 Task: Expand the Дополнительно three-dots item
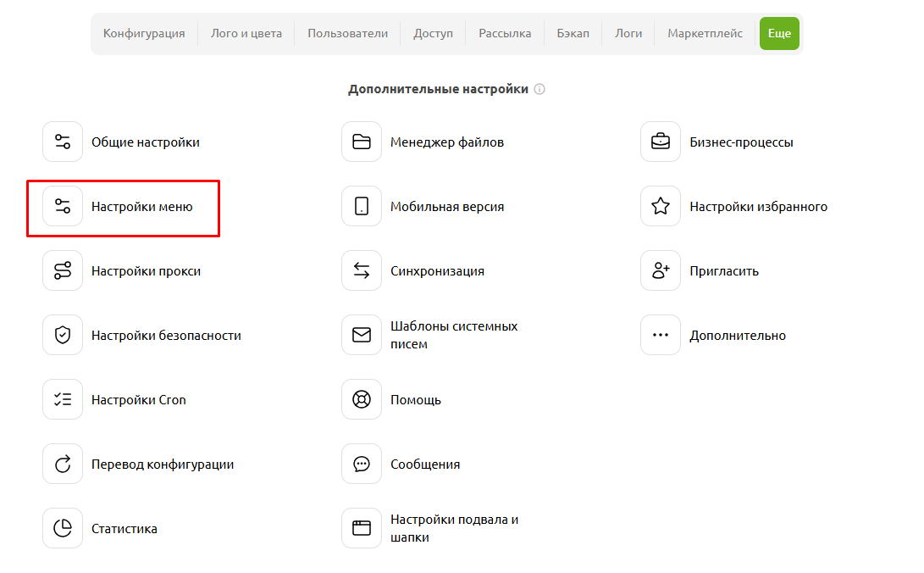point(661,335)
